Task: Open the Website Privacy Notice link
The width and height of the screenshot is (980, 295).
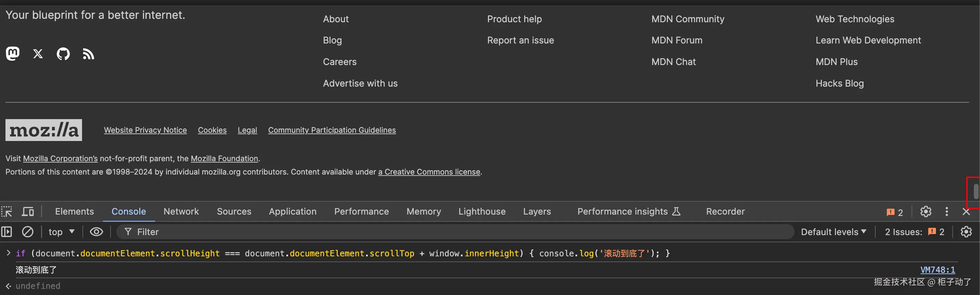Action: point(145,130)
